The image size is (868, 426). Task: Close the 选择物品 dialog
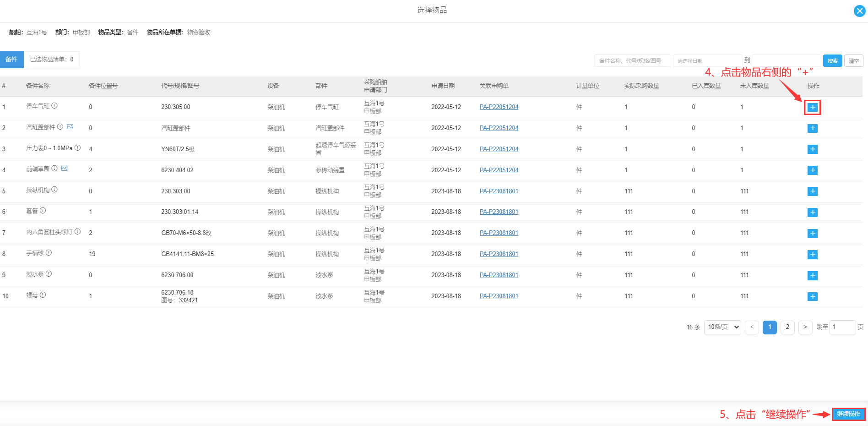coord(860,11)
